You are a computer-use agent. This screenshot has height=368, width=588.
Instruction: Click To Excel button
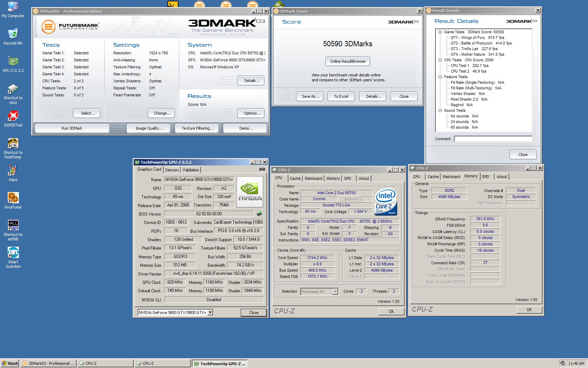[x=341, y=96]
